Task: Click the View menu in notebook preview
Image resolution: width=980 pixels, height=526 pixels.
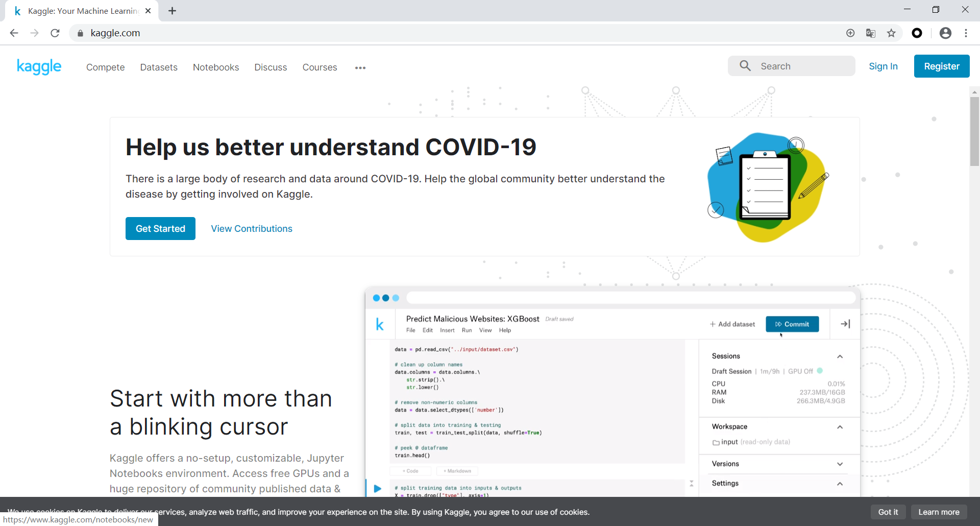Action: (485, 330)
